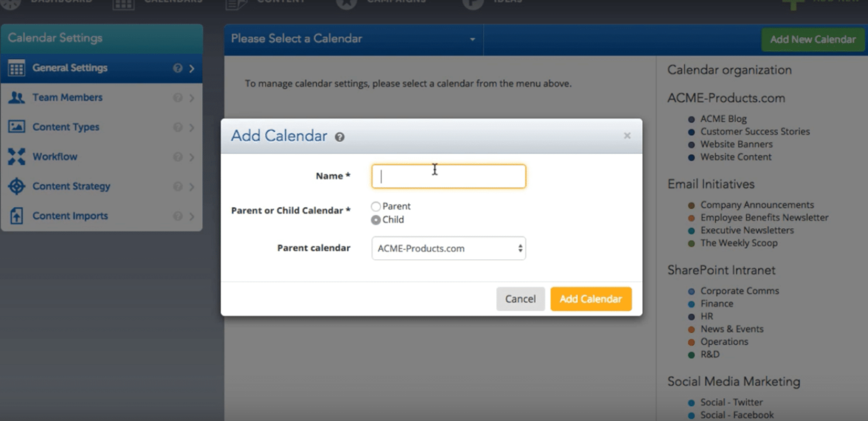Open the Calendars grid icon in top navigation
868x421 pixels.
coord(123,3)
